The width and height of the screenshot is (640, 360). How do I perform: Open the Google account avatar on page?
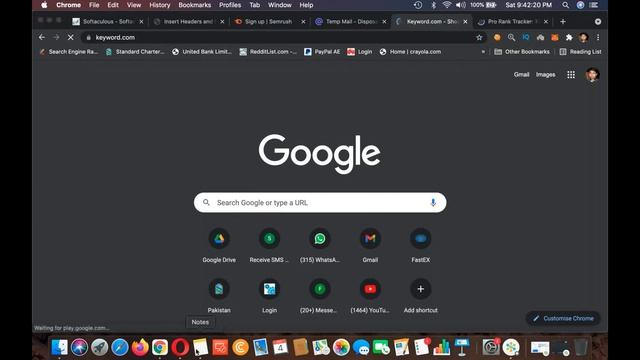pyautogui.click(x=592, y=75)
